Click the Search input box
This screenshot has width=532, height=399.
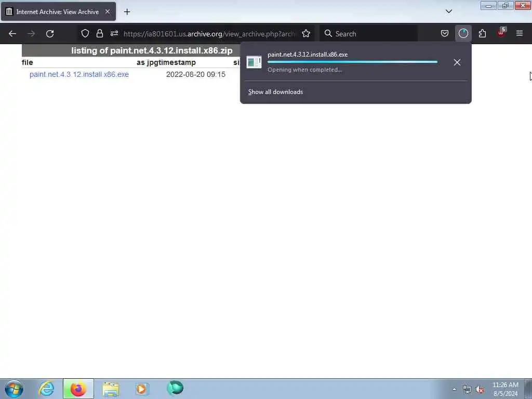(368, 34)
